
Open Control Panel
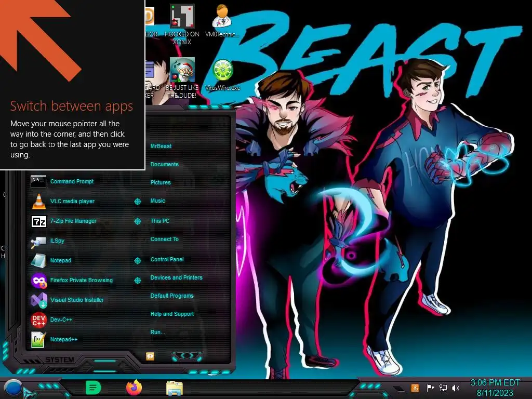pos(167,259)
